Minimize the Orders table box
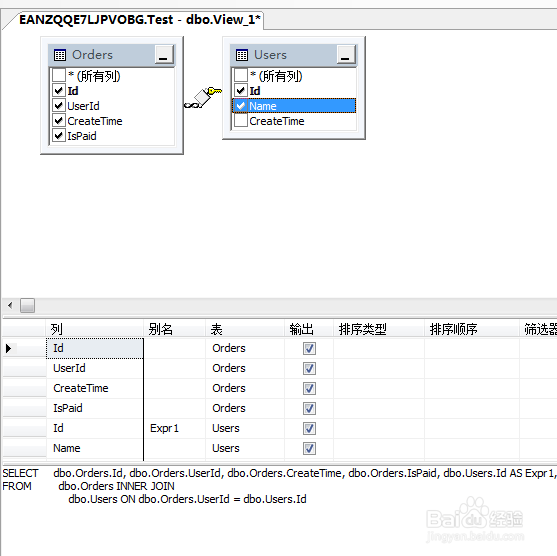This screenshot has height=556, width=557. point(164,54)
